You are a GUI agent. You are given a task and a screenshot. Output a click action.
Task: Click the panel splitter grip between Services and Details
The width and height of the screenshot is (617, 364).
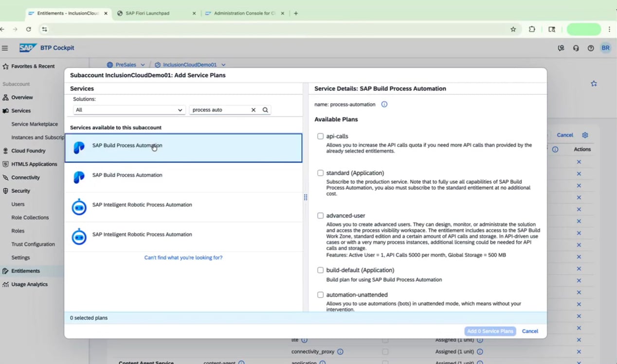point(306,197)
